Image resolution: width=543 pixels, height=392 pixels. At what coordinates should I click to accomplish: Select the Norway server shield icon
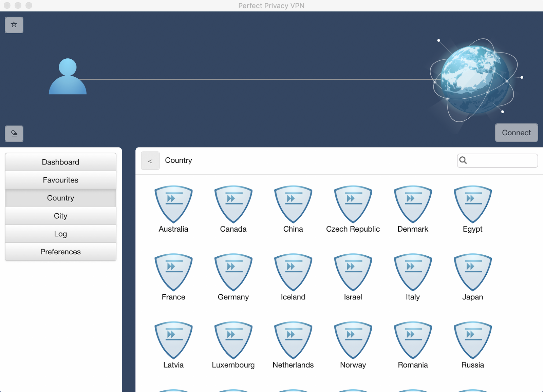coord(353,340)
